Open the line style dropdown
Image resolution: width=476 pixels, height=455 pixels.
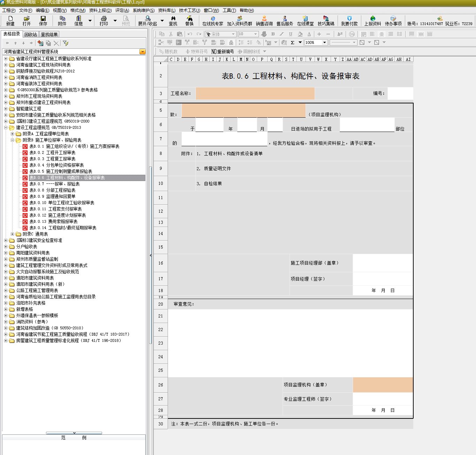coord(354,42)
